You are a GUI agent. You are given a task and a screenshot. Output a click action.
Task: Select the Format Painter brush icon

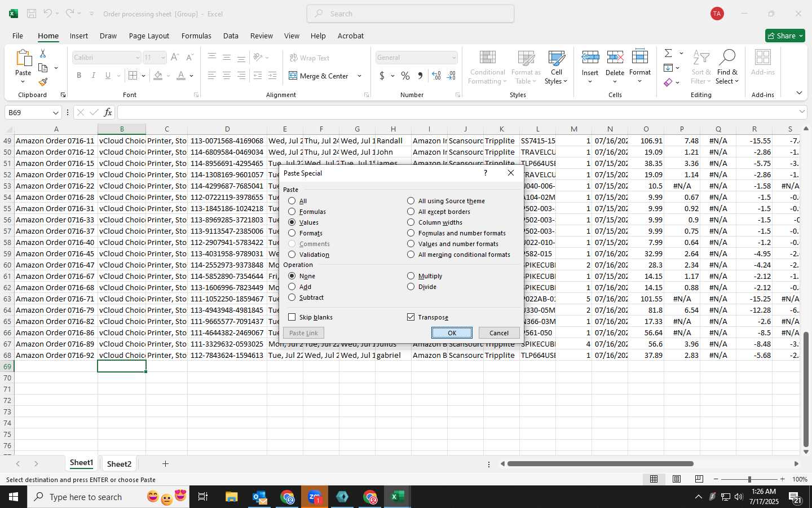(x=43, y=82)
